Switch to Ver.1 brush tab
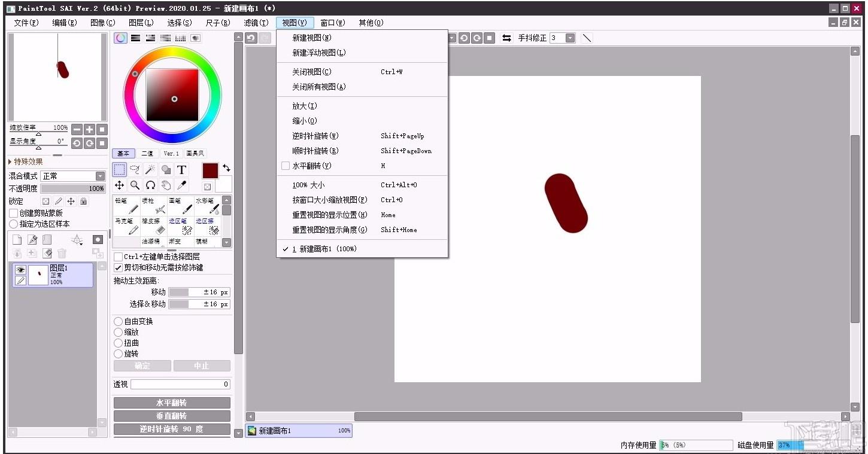This screenshot has height=454, width=868. [171, 153]
